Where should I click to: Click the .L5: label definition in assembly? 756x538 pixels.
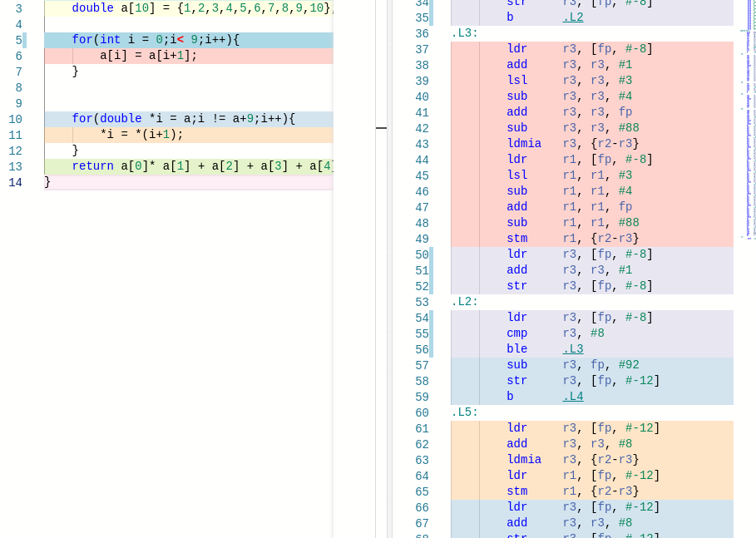(x=464, y=412)
